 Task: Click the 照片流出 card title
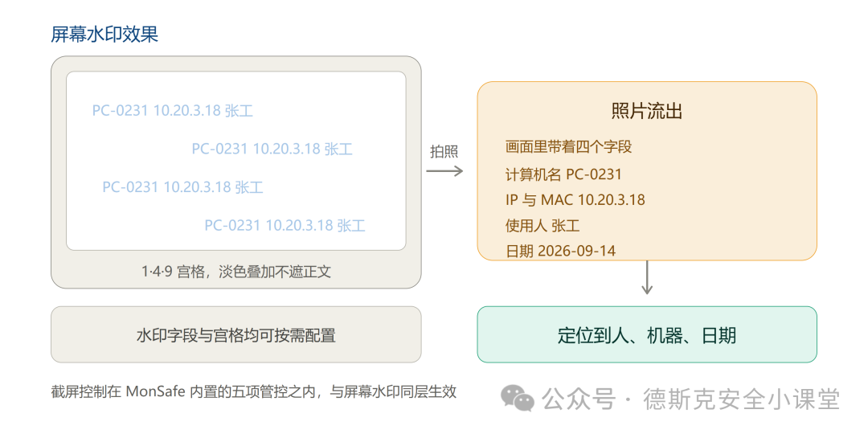(x=646, y=112)
